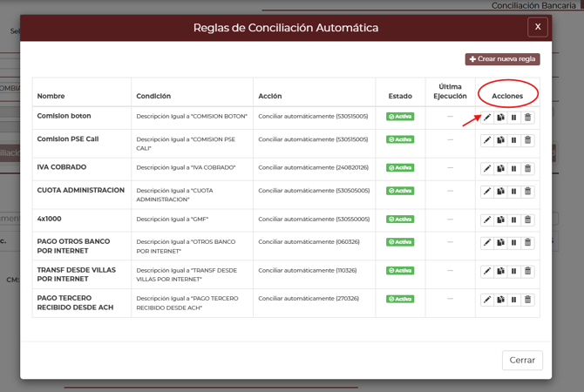Pause the Comision boton rule
The width and height of the screenshot is (584, 392).
pyautogui.click(x=514, y=118)
